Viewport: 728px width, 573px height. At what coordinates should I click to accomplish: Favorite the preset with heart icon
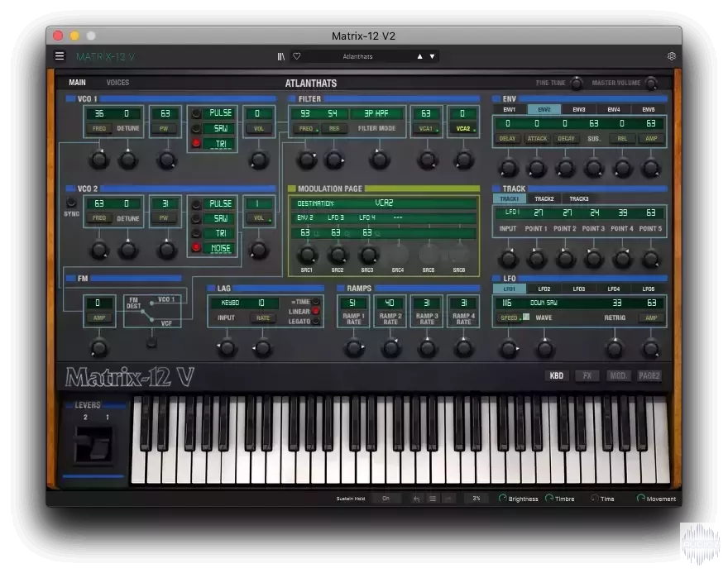click(297, 56)
